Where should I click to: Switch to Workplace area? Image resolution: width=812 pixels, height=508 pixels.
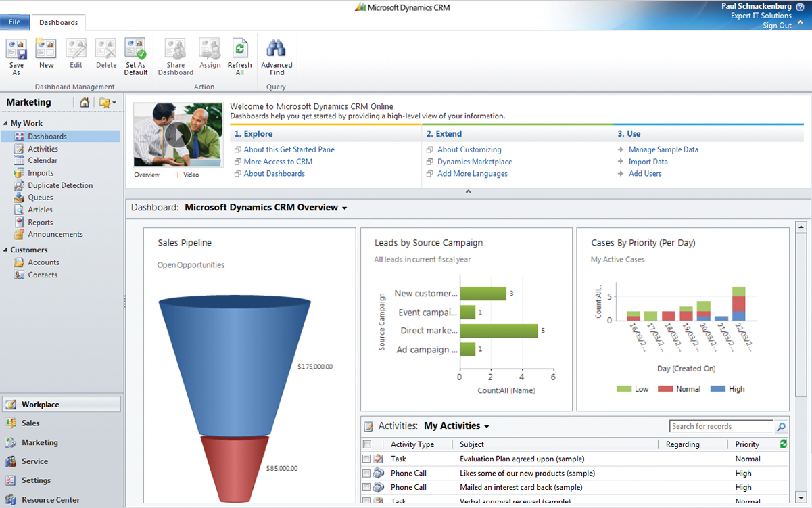(62, 405)
